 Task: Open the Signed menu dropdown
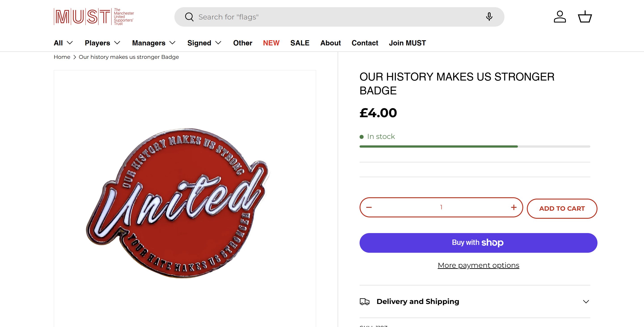(x=204, y=43)
